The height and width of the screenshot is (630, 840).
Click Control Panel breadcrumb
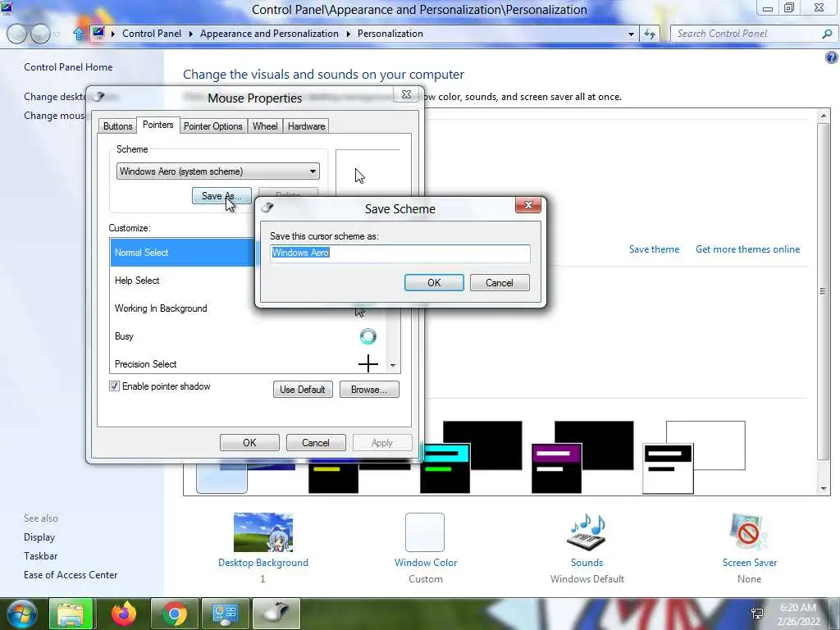click(152, 34)
